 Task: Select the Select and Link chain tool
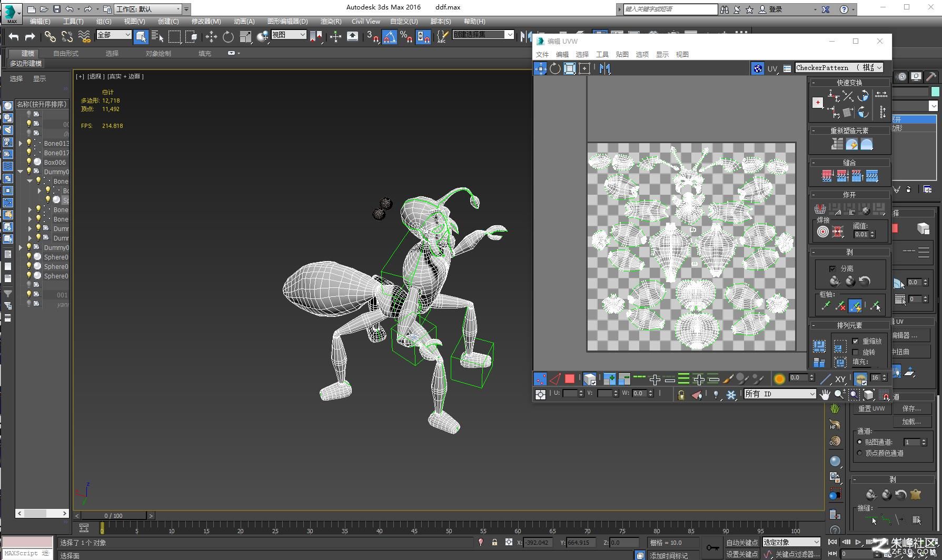50,36
